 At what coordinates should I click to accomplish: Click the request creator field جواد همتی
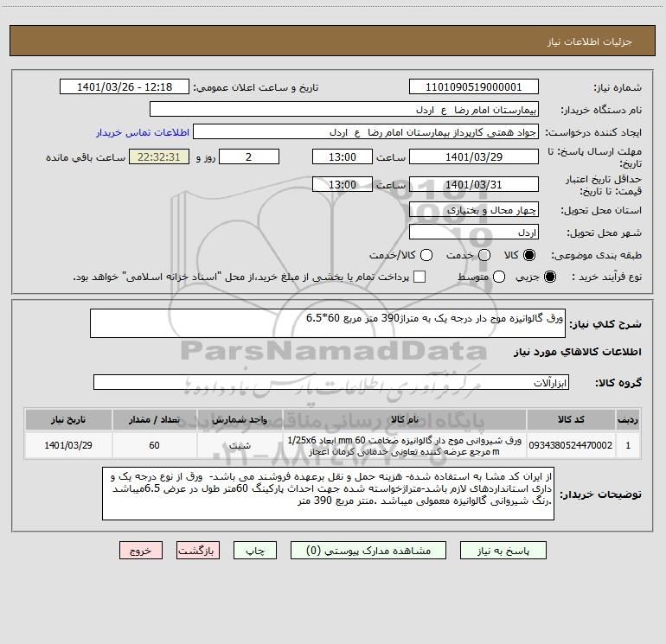coord(366,132)
